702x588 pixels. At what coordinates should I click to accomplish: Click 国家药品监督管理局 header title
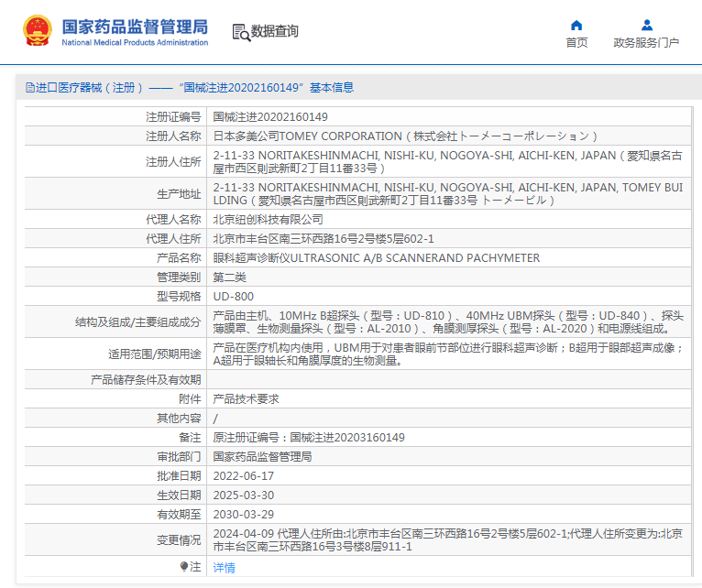point(135,27)
